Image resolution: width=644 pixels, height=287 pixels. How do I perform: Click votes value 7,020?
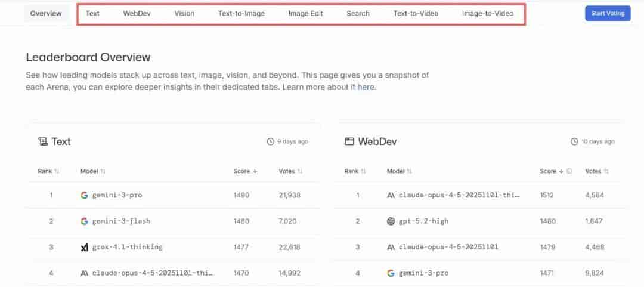click(287, 221)
